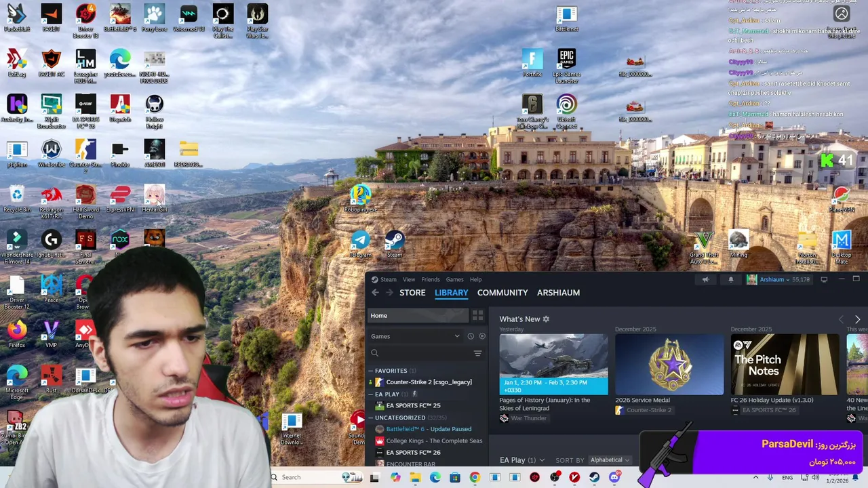The height and width of the screenshot is (488, 868).
Task: Open the Games filter dropdown
Action: click(416, 336)
